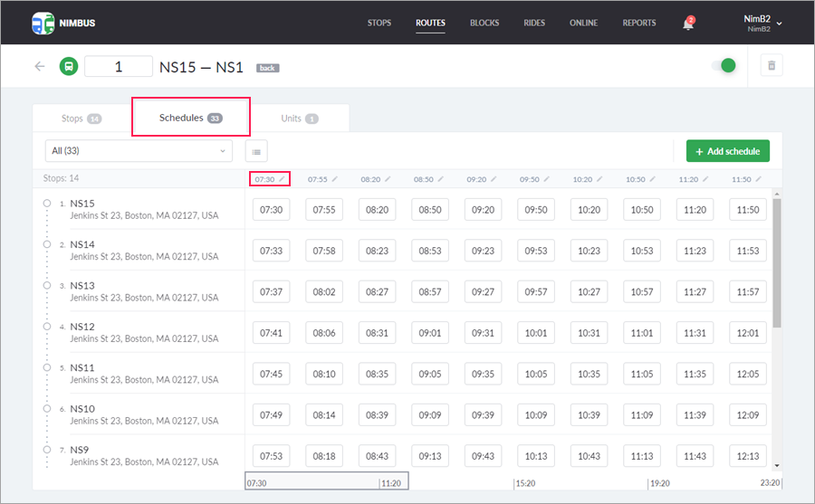Toggle the route active switch

point(724,65)
